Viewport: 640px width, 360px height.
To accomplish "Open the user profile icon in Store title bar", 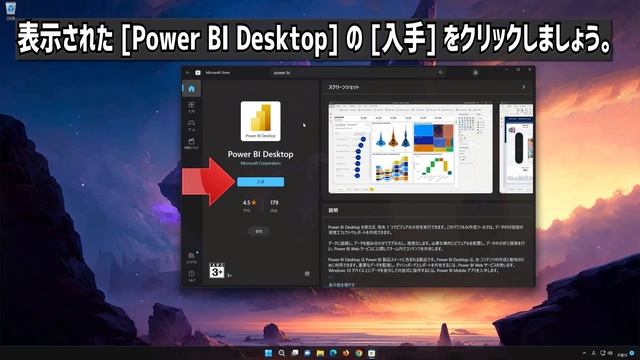I will [x=476, y=73].
